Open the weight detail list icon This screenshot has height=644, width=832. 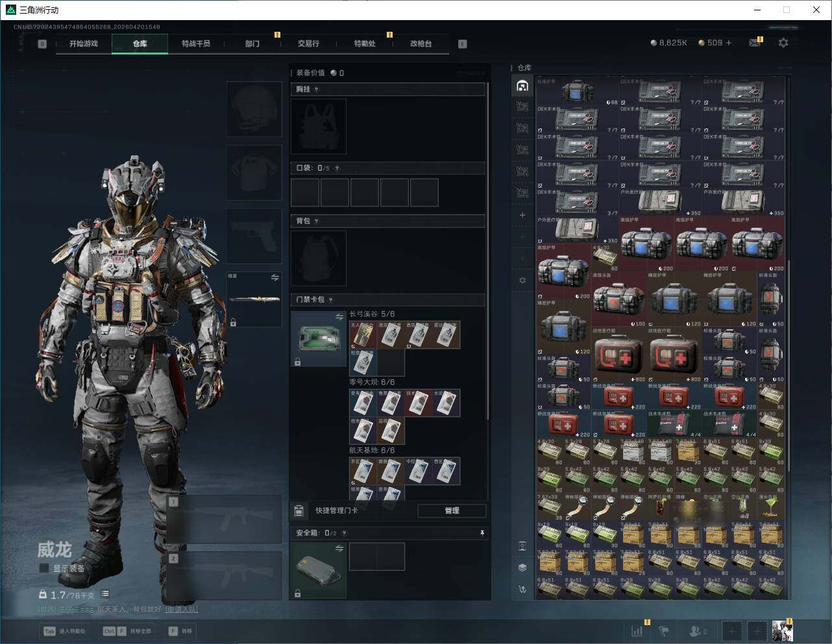[105, 594]
